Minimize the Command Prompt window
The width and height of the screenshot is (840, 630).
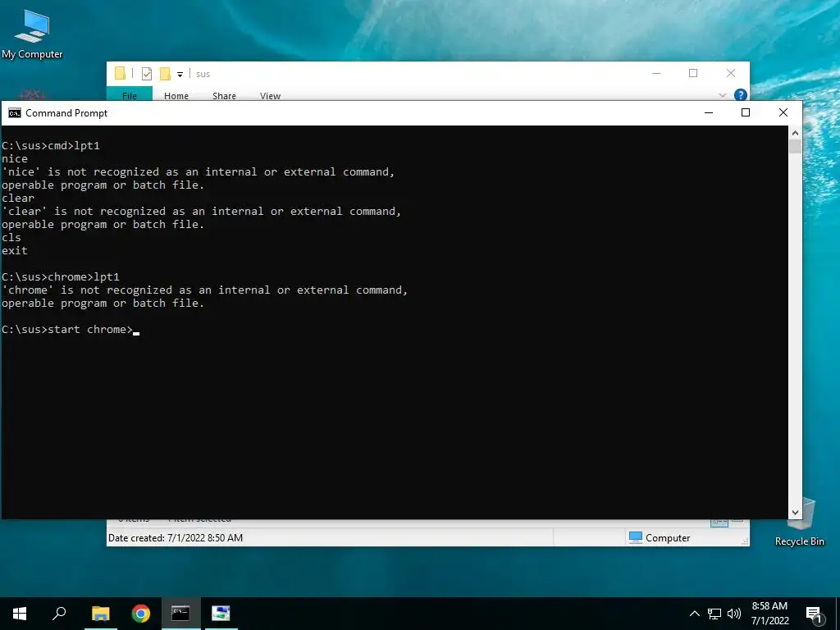coord(709,112)
